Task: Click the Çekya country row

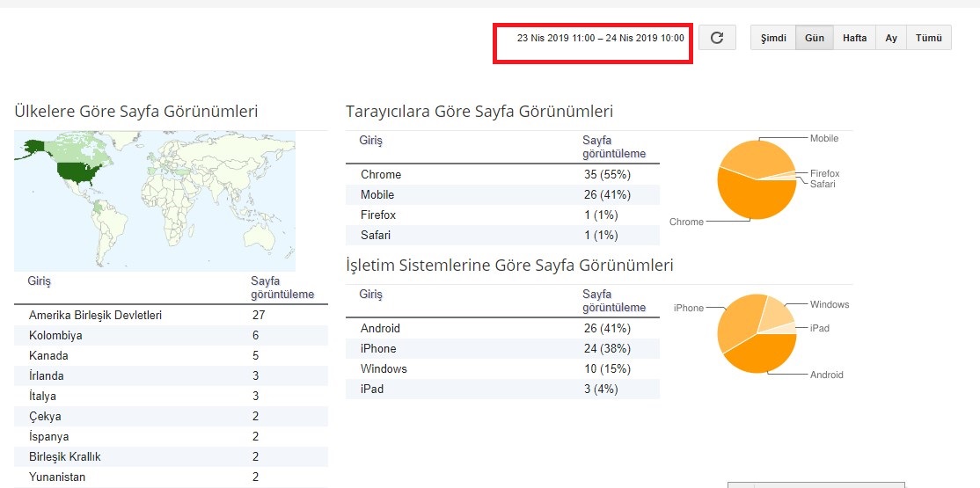Action: click(x=171, y=416)
